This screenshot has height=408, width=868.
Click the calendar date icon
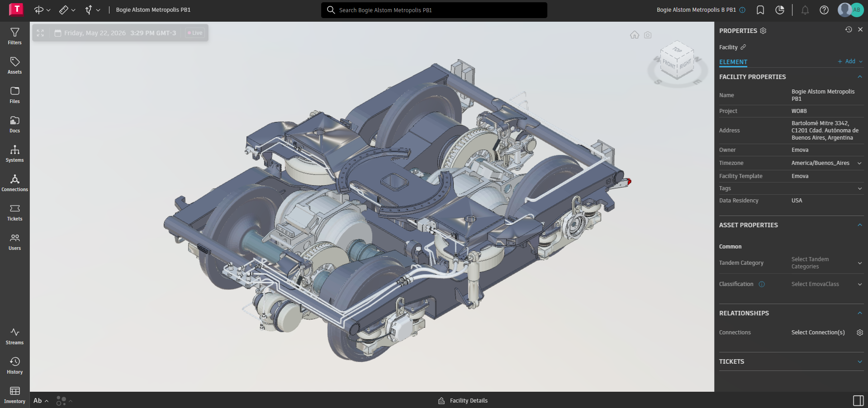coord(58,33)
